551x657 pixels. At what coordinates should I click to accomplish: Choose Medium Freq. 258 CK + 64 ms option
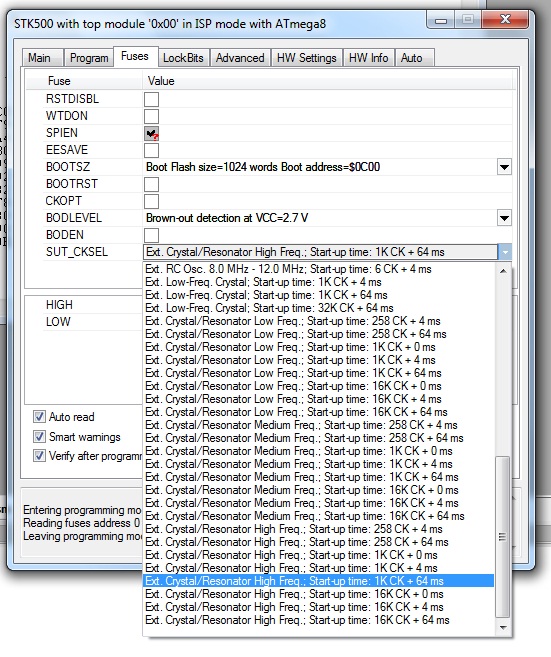click(x=318, y=438)
